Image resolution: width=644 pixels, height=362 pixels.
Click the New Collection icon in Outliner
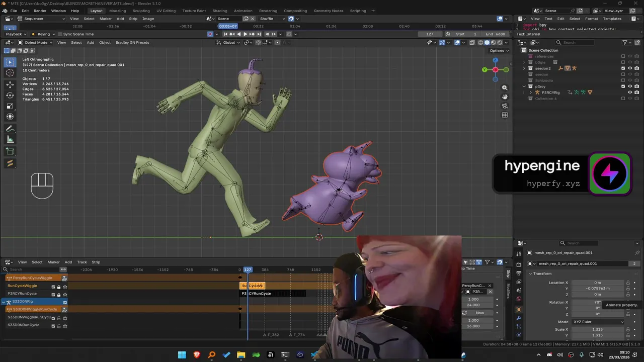pyautogui.click(x=637, y=42)
